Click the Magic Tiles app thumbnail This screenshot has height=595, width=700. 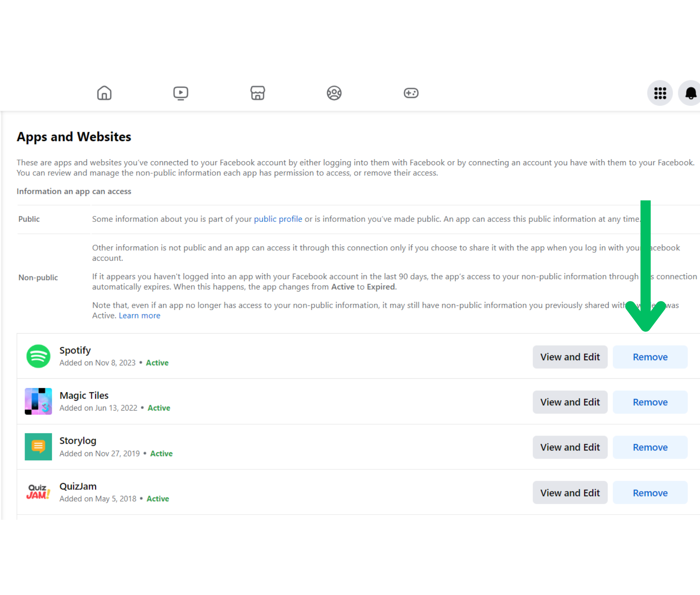[x=38, y=401]
